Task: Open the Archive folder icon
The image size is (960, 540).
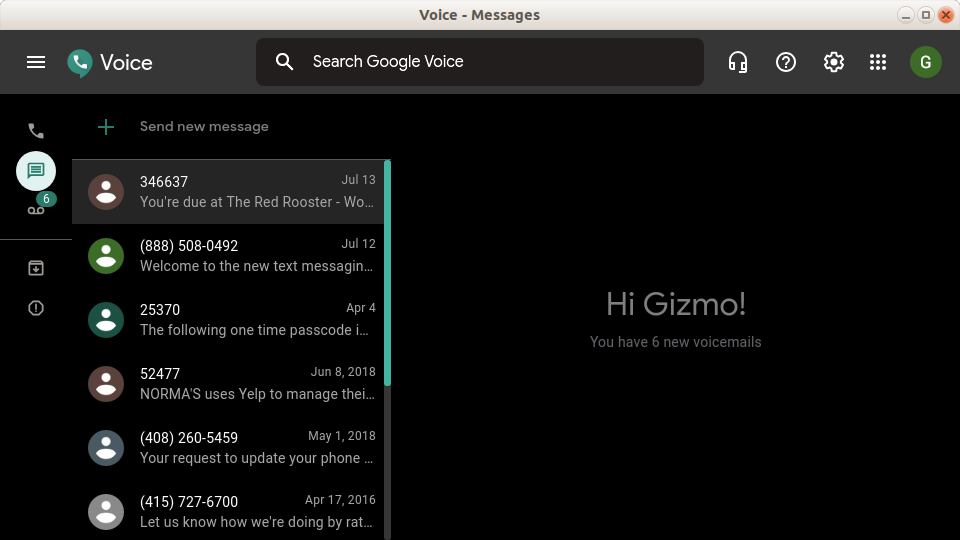Action: [x=36, y=268]
